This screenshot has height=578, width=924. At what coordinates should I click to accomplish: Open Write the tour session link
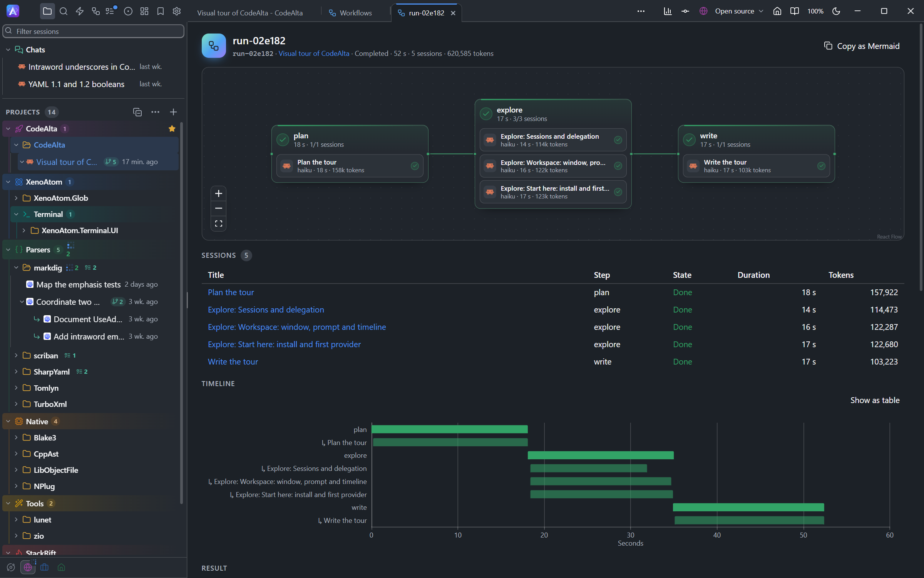coord(233,362)
